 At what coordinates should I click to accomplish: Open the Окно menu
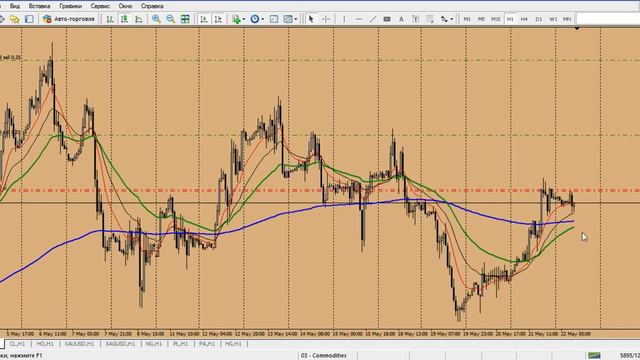[x=125, y=6]
